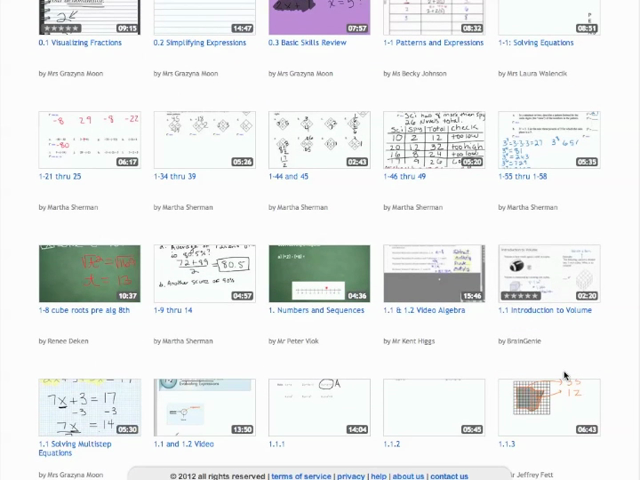Open the 'contact us' footer link
This screenshot has height=480, width=640.
(x=449, y=476)
